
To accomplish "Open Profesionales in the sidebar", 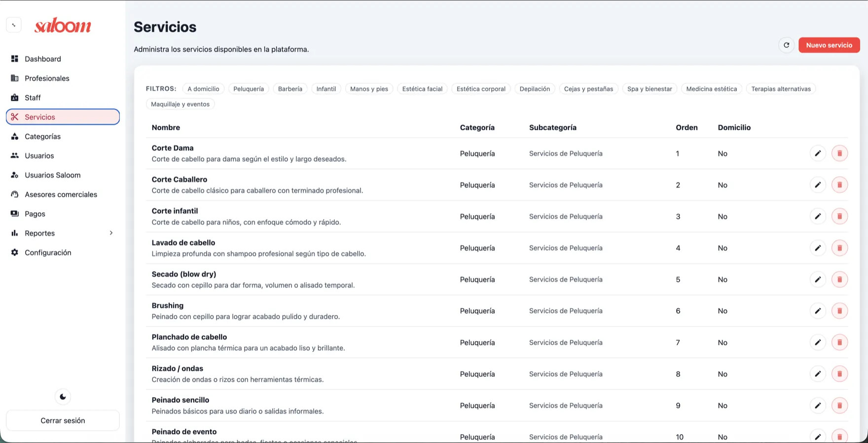I will pyautogui.click(x=63, y=78).
